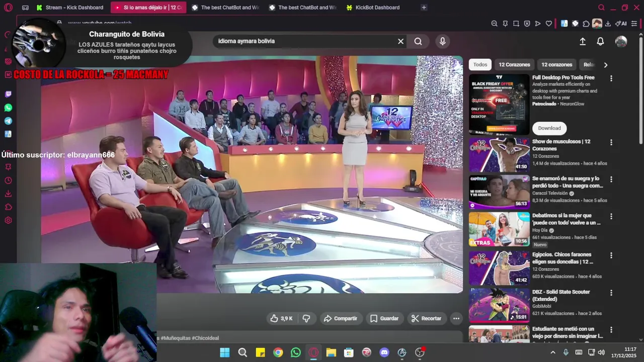Open the browser extensions puzzle icon
This screenshot has width=644, height=362.
tap(586, 24)
